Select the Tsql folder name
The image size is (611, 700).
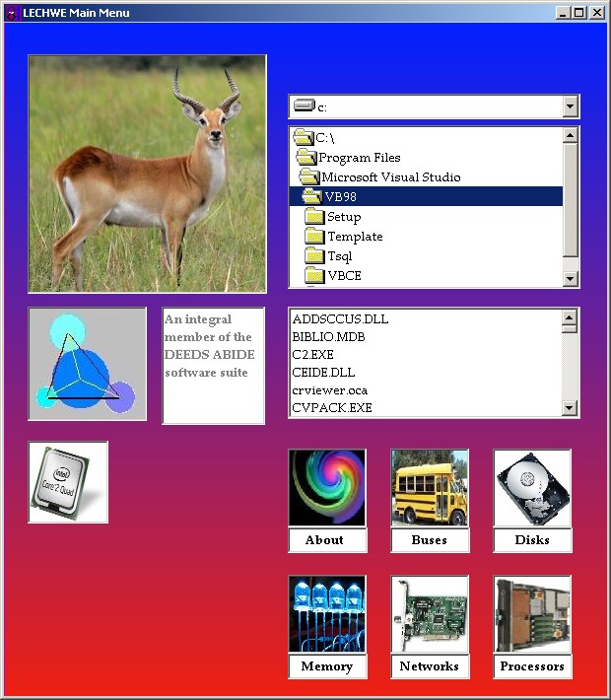[x=340, y=256]
